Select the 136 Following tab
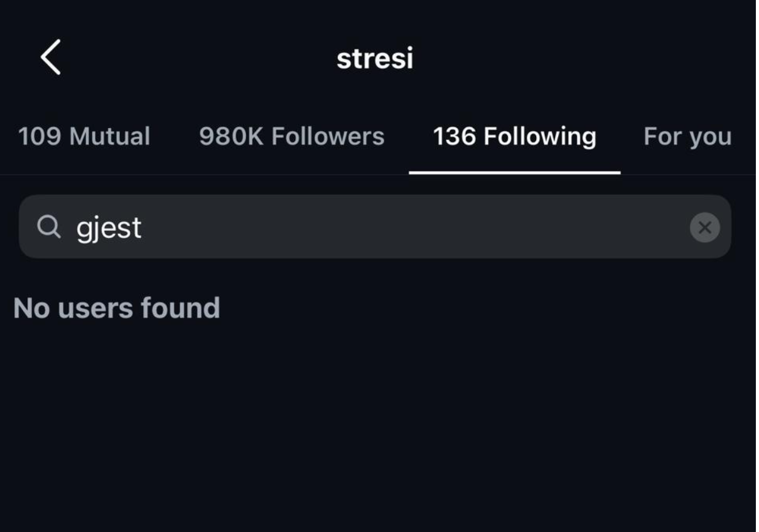759x532 pixels. tap(514, 137)
